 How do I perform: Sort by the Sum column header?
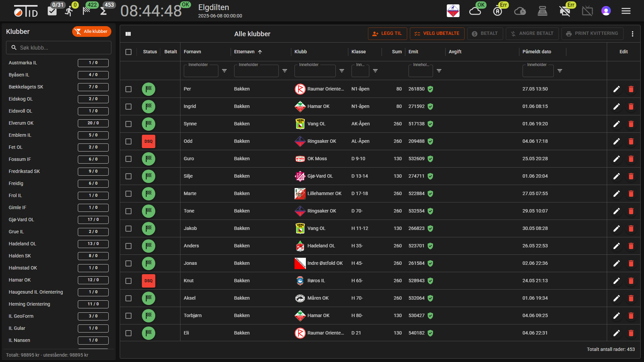(x=397, y=52)
